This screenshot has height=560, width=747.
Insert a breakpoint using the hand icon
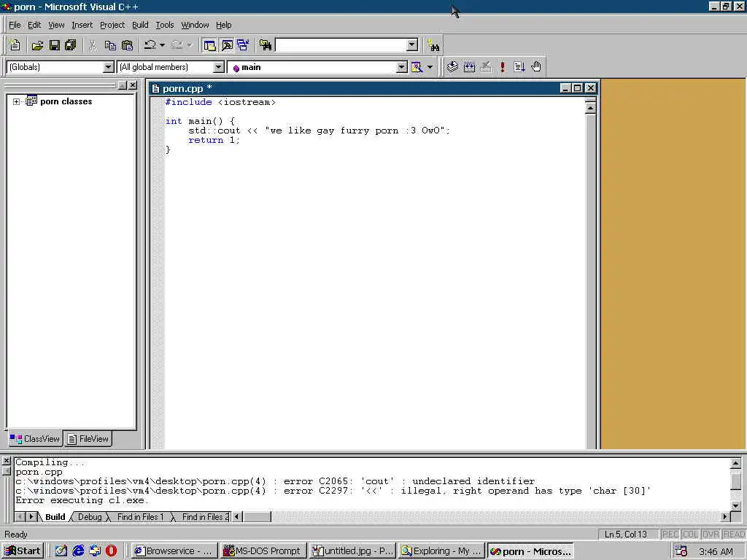coord(536,67)
